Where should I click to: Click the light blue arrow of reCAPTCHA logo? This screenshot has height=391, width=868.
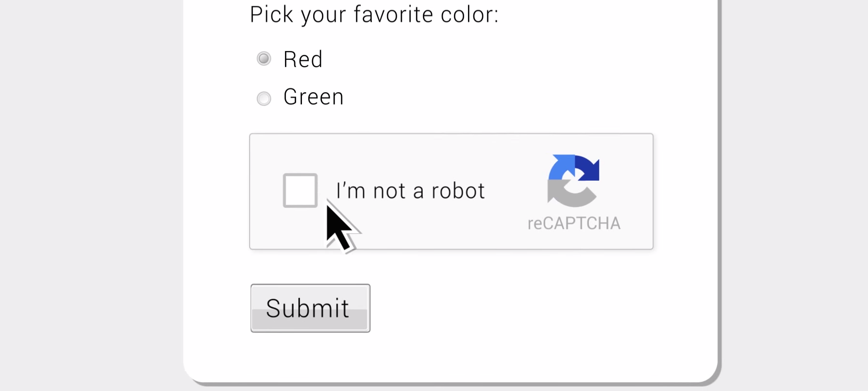tap(561, 168)
